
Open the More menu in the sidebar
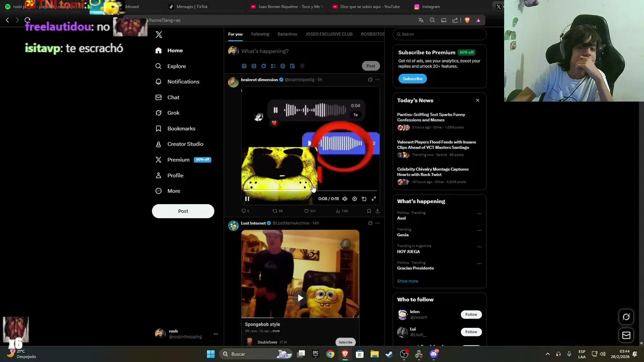click(x=168, y=191)
